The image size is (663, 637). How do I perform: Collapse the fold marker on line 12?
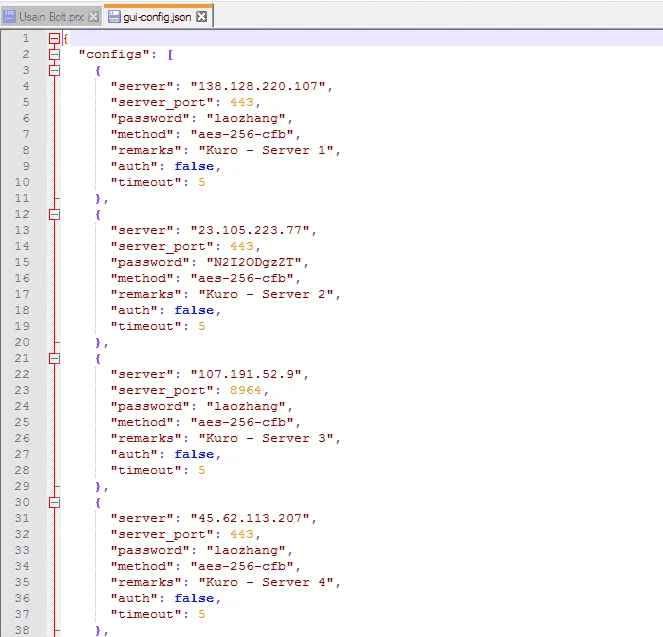click(54, 215)
